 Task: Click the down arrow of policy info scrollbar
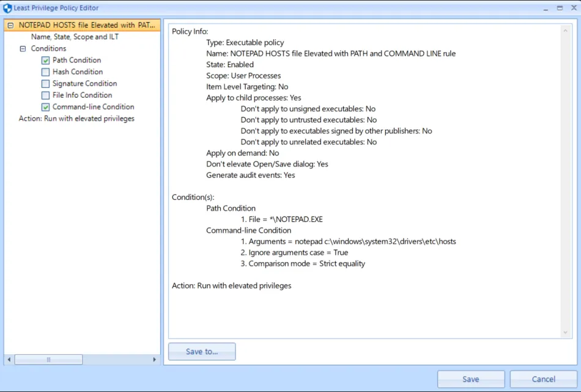[x=565, y=332]
